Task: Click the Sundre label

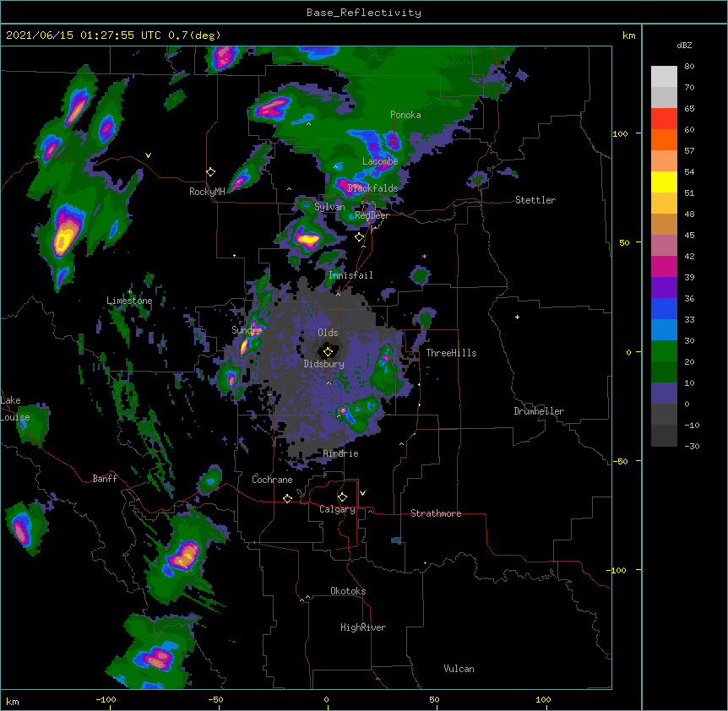Action: (x=247, y=330)
